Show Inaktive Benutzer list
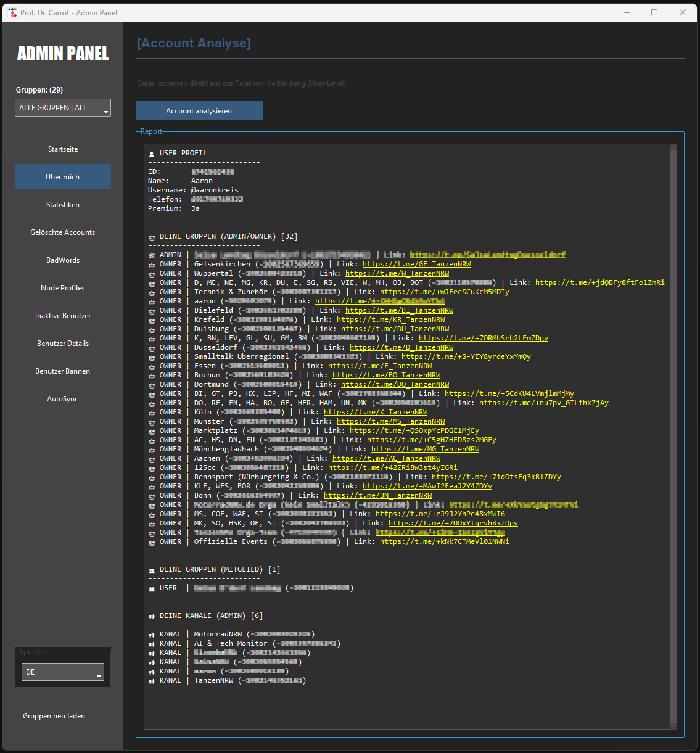The image size is (700, 753). tap(63, 316)
